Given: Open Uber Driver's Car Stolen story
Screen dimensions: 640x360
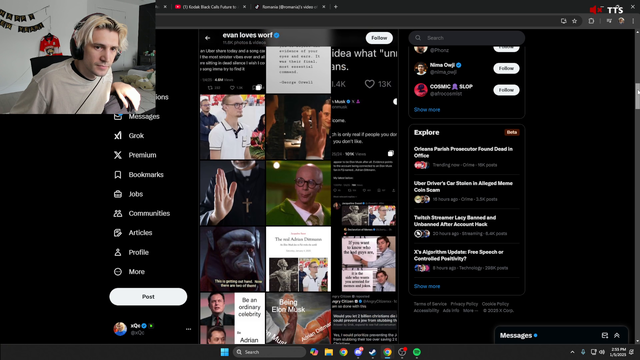Looking at the screenshot, I should coord(467,191).
